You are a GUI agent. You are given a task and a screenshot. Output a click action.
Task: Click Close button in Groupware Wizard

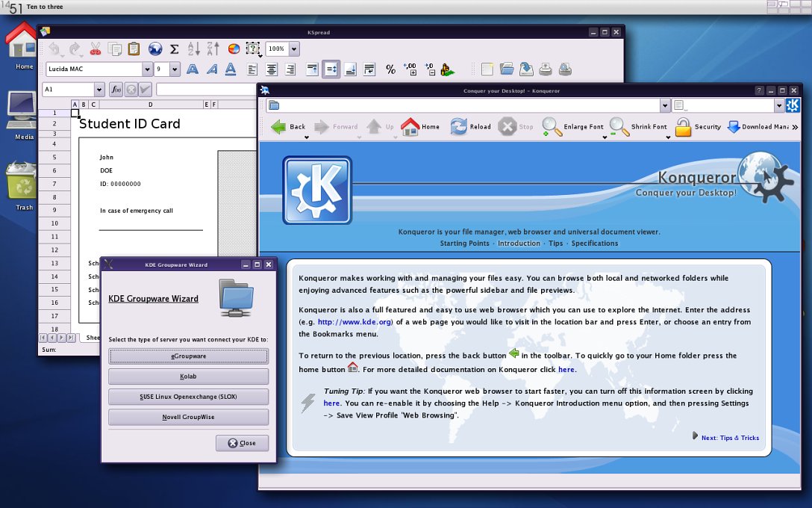point(243,443)
